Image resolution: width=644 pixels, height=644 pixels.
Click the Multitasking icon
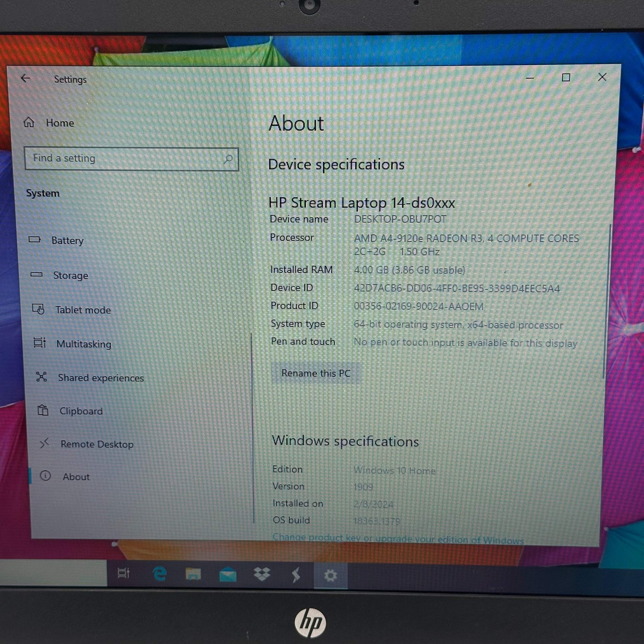pyautogui.click(x=39, y=343)
